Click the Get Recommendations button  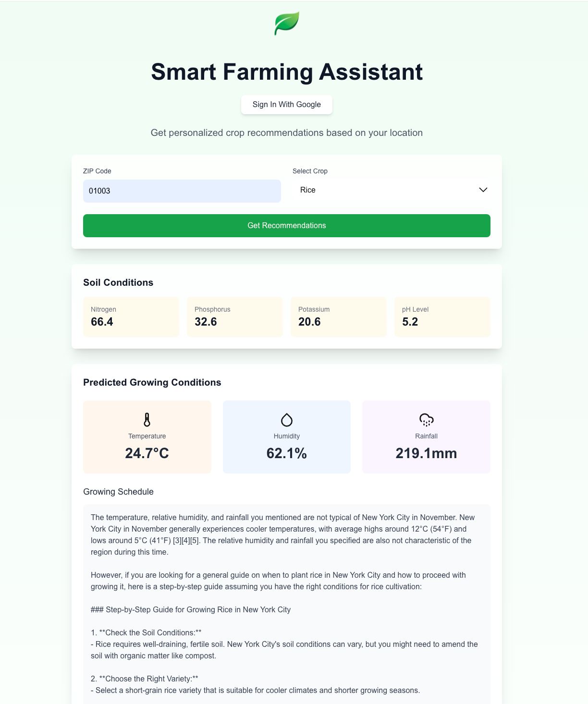[x=287, y=226]
